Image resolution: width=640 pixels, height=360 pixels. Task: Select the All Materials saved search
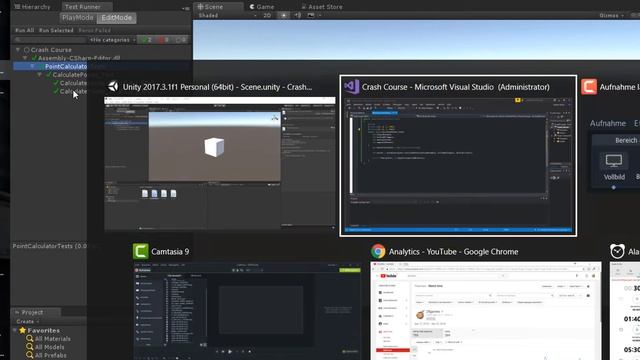point(48,339)
